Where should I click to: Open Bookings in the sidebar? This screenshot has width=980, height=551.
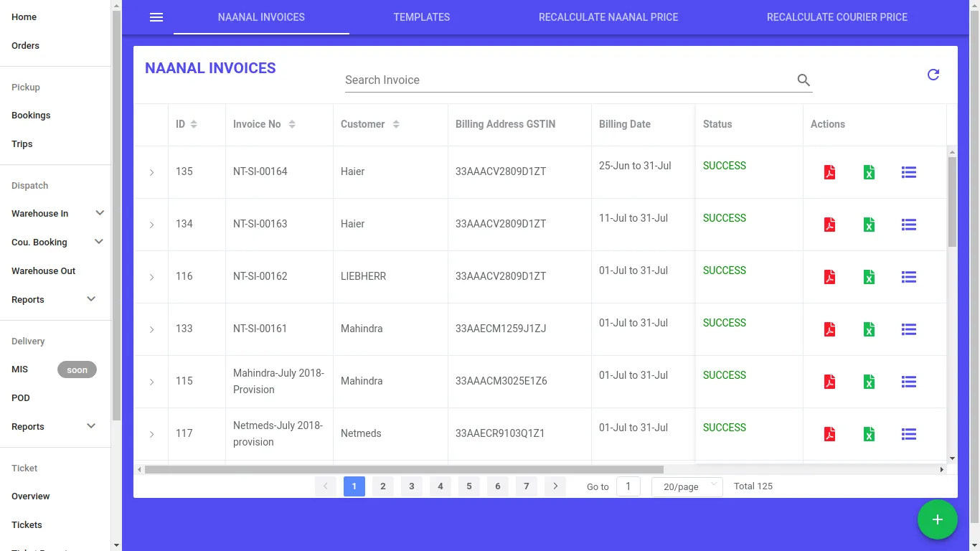(x=31, y=115)
